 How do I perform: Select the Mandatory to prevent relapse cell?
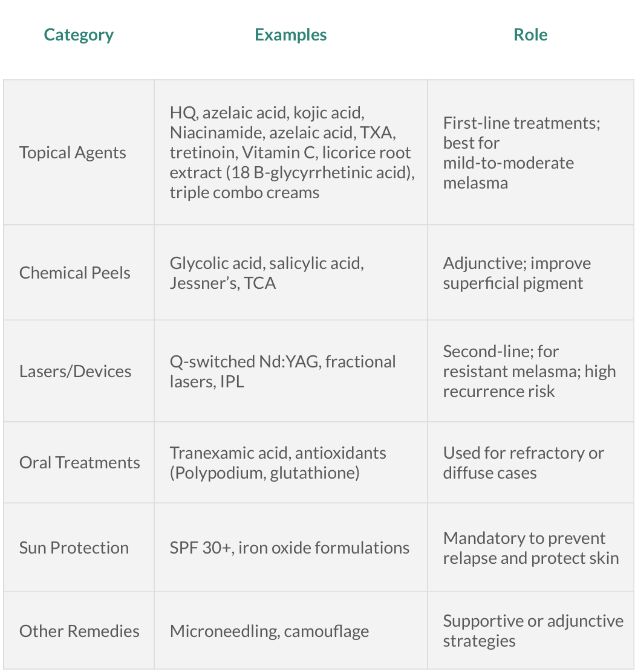530,548
